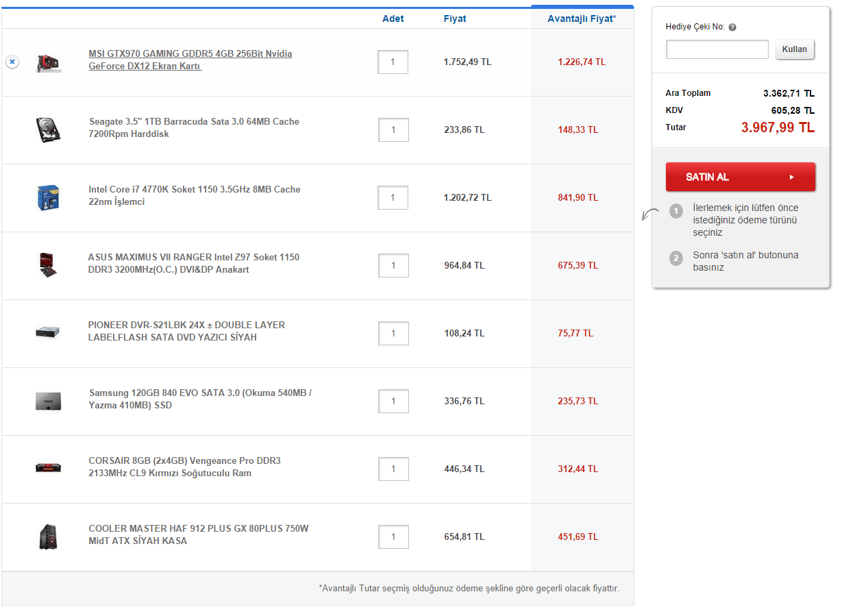Click the Adet column header

[393, 19]
